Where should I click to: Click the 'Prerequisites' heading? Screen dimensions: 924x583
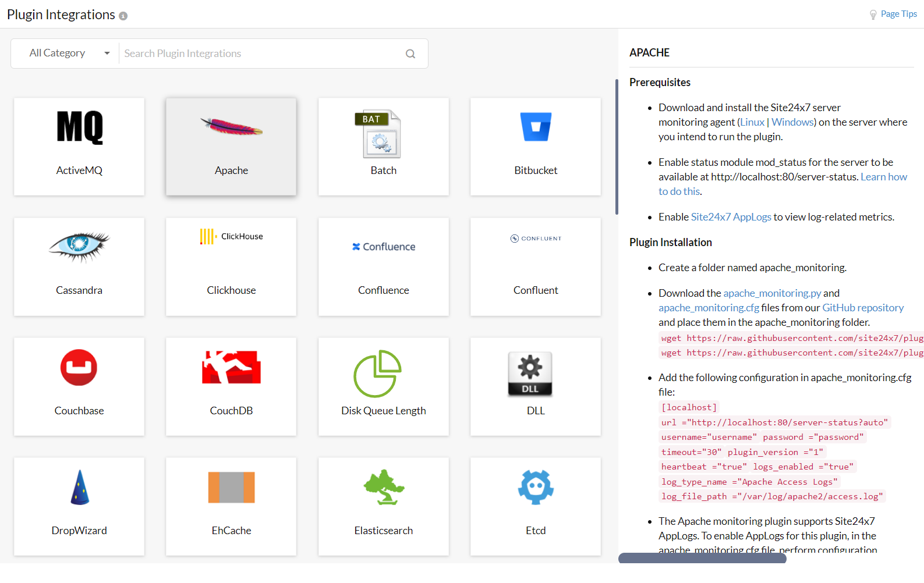click(660, 83)
